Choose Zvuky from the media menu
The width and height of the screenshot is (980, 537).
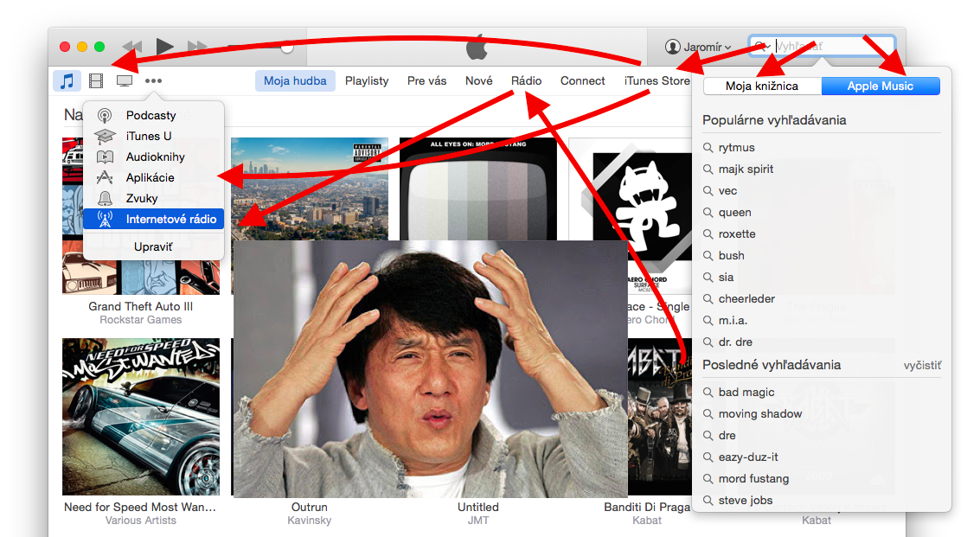(153, 198)
